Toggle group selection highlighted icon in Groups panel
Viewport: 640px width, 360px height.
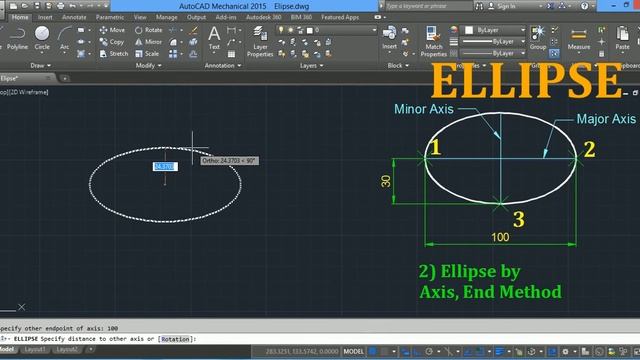[554, 53]
